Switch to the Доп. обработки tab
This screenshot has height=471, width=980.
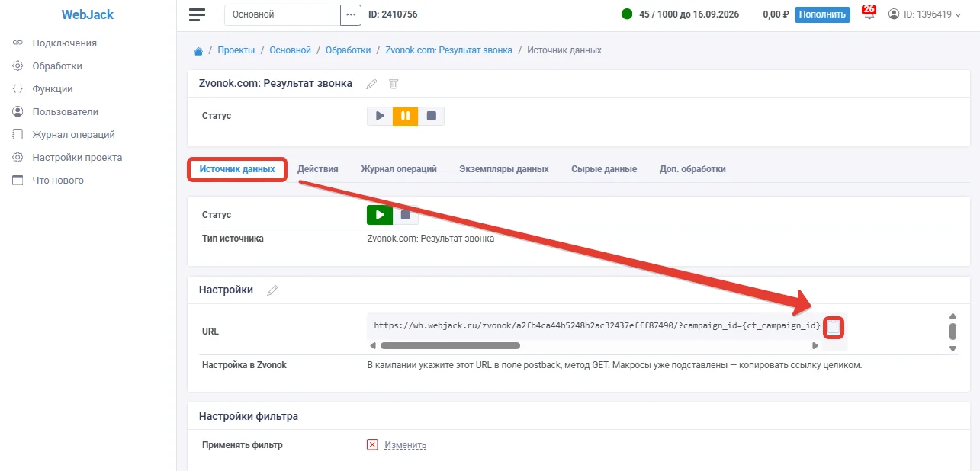(x=692, y=169)
